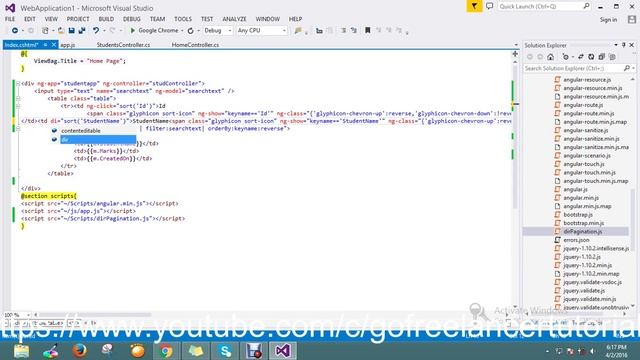Click the Open File toolbar icon
The width and height of the screenshot is (640, 360).
tap(61, 31)
